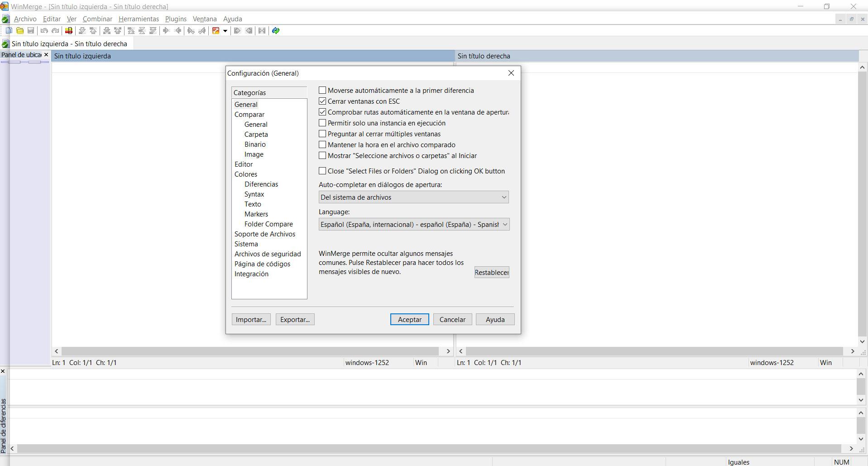The width and height of the screenshot is (868, 466).
Task: Select Carpeta category under Comparar
Action: (256, 135)
